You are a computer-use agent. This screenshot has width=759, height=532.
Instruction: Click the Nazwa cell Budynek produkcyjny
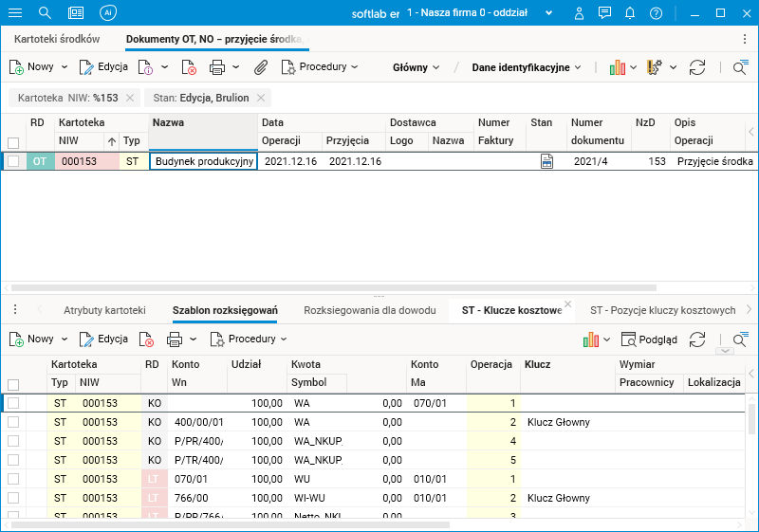point(204,161)
